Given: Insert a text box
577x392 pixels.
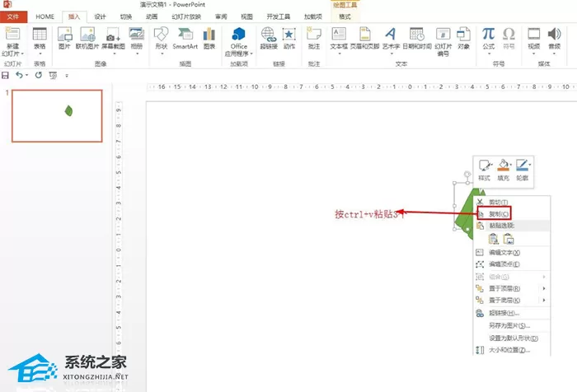Looking at the screenshot, I should 339,40.
